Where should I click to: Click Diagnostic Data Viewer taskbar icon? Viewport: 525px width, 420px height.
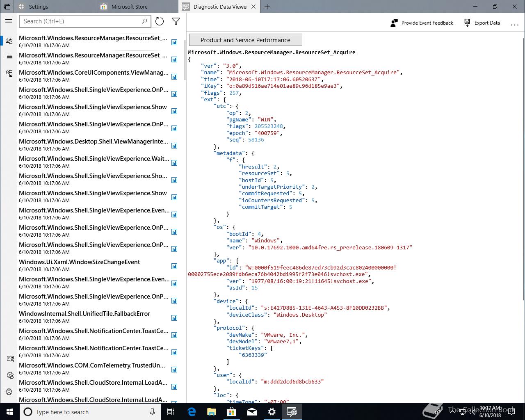(292, 412)
